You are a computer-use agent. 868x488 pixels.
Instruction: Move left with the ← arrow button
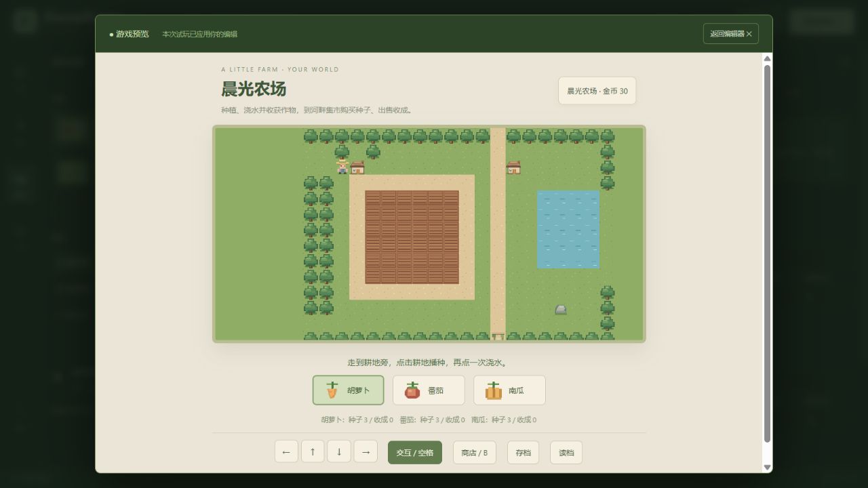point(286,452)
